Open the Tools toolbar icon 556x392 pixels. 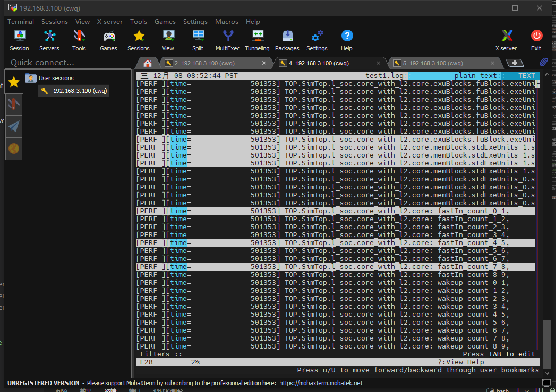click(x=79, y=41)
